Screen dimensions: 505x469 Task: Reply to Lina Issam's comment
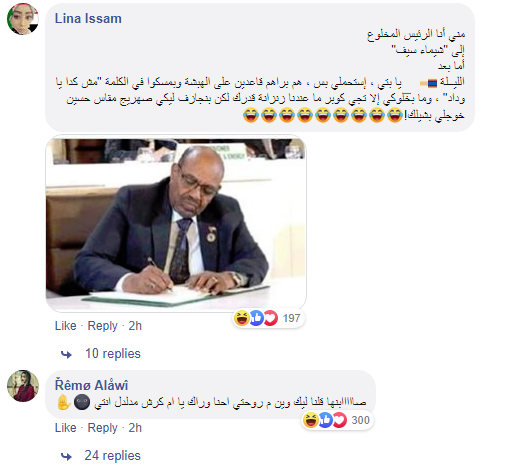[x=102, y=326]
